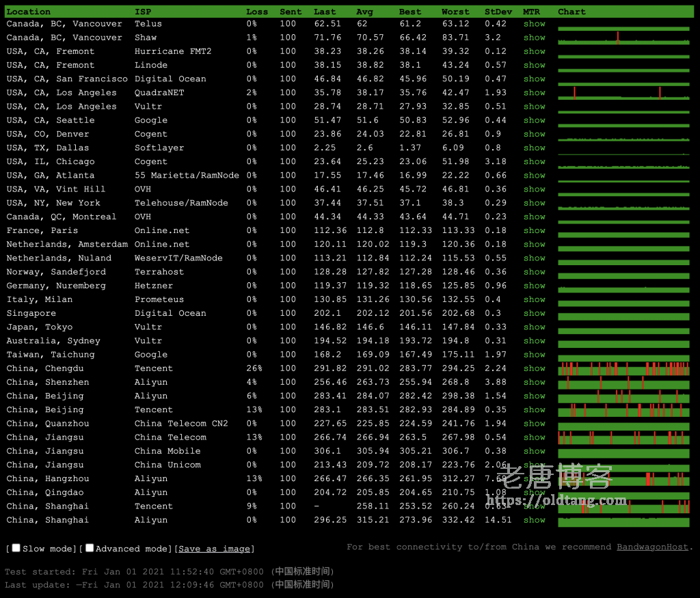Show MTR for Fremont Linode
The image size is (700, 598).
[x=534, y=65]
